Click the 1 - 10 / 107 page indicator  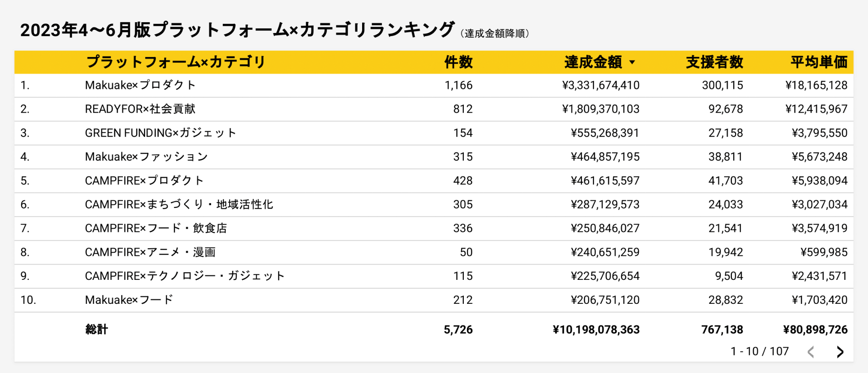click(x=759, y=351)
